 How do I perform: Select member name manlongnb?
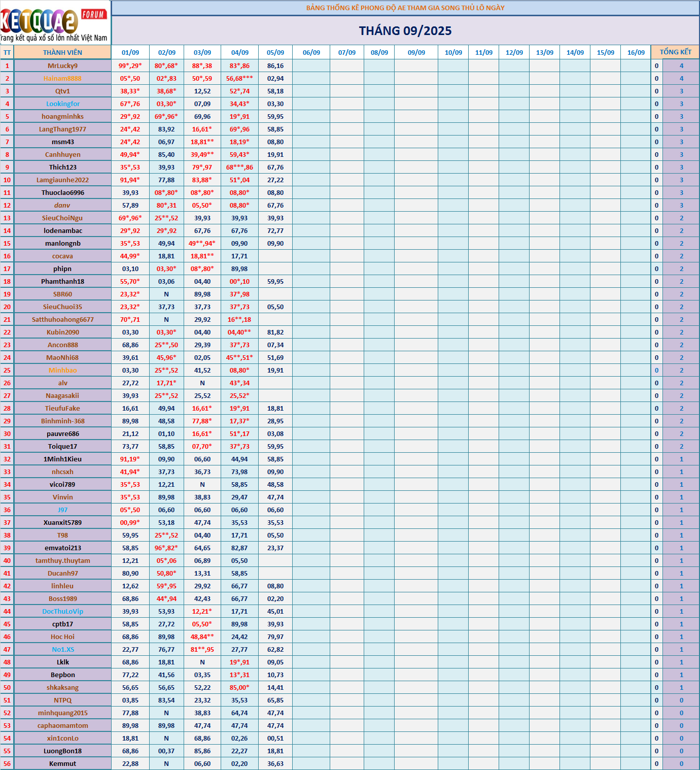coord(62,243)
